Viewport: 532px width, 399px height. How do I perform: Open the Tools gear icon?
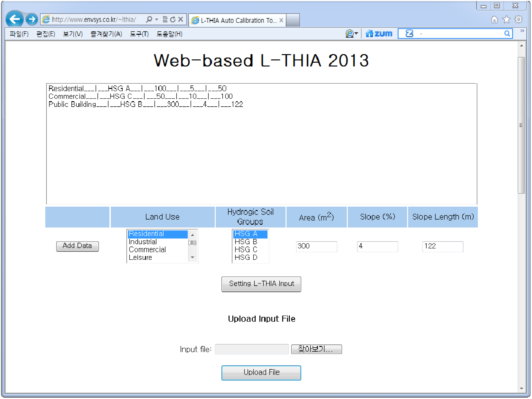(x=519, y=20)
